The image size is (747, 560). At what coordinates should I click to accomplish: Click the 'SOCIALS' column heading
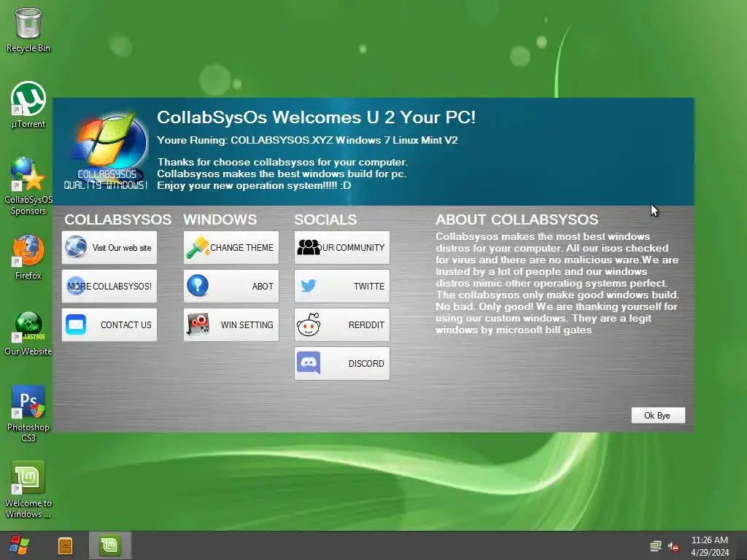tap(325, 219)
